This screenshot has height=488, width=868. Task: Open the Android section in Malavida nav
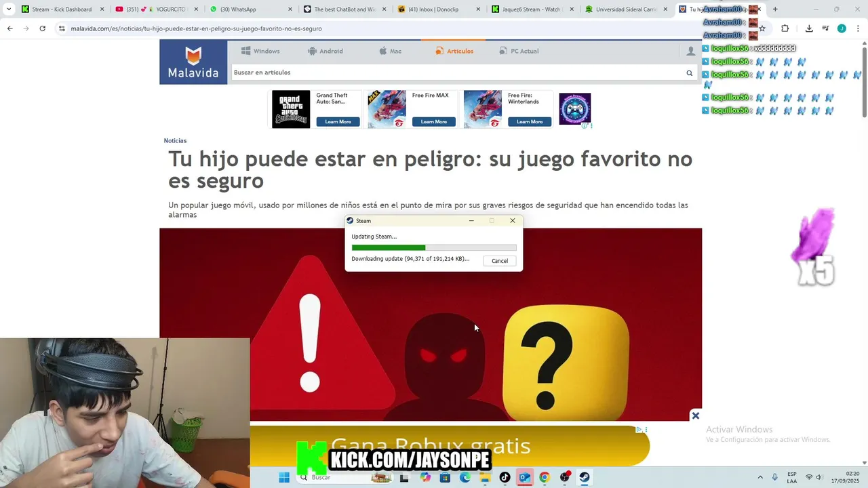tap(325, 51)
